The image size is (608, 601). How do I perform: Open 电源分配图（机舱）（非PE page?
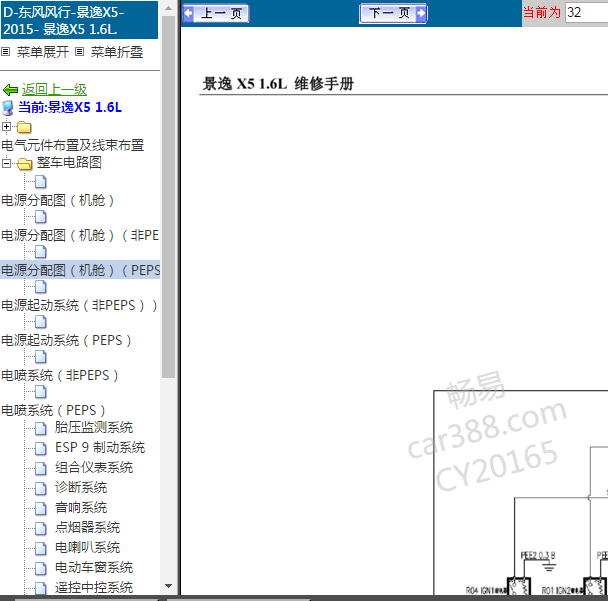coord(80,235)
